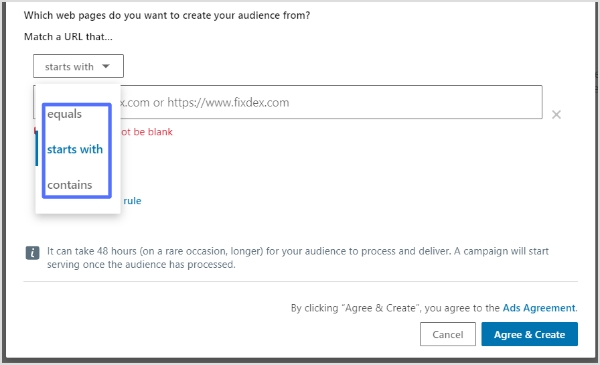Click the 'rule' link text
The image size is (600, 365).
coord(132,201)
